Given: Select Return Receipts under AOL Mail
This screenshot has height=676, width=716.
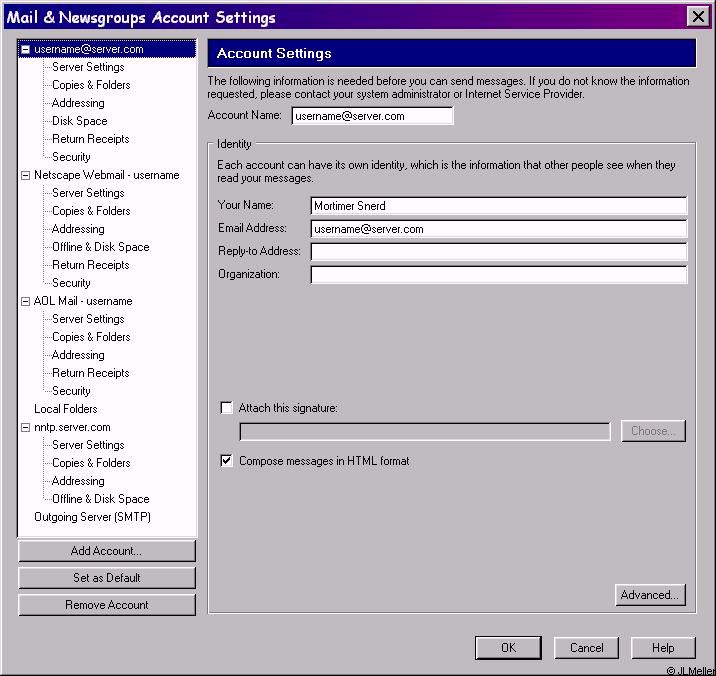Looking at the screenshot, I should point(90,373).
